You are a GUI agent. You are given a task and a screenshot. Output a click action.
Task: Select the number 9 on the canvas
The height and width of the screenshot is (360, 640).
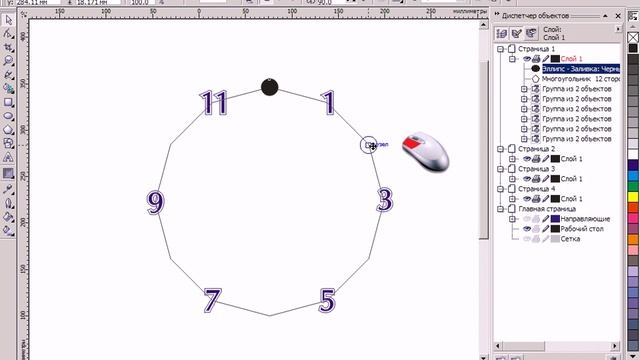click(x=155, y=202)
